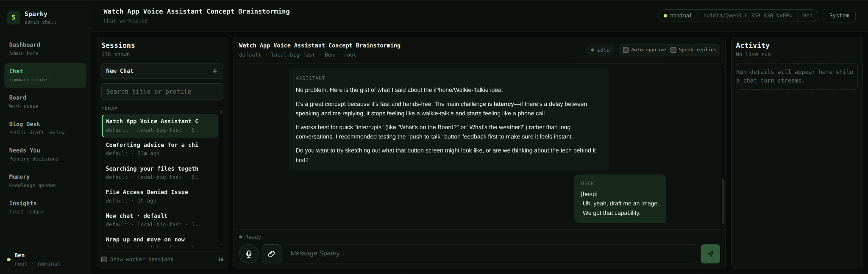Screen dimensions: 868x274
Task: Open Comforting advice session
Action: pos(160,149)
